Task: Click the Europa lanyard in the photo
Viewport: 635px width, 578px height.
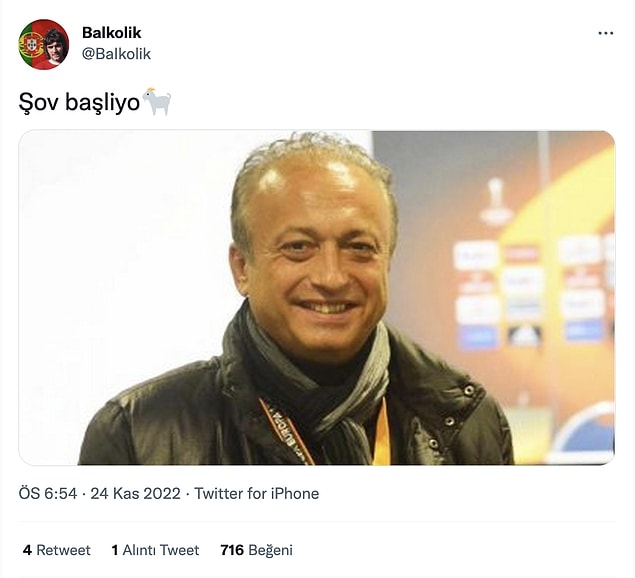Action: tap(286, 433)
